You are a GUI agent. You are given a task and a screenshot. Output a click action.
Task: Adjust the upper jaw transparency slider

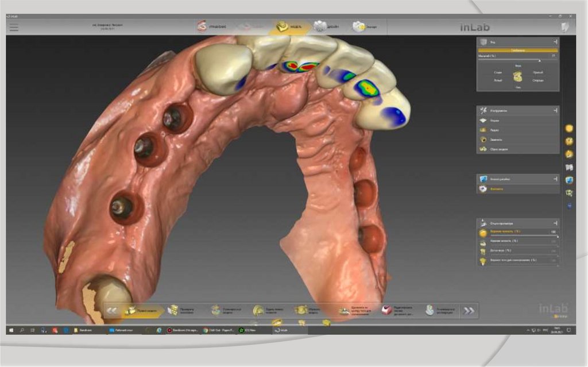pos(524,236)
